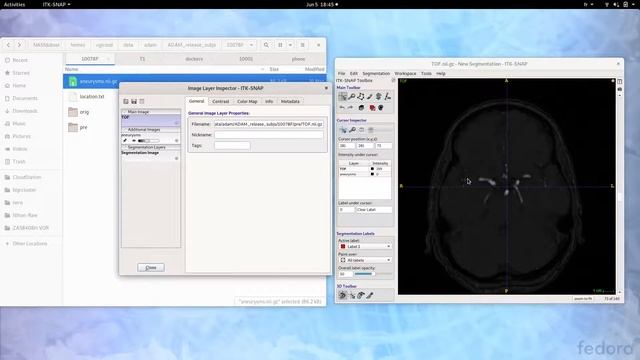This screenshot has width=640, height=360.
Task: Open the 10078F path dropdown arrow
Action: (x=251, y=45)
